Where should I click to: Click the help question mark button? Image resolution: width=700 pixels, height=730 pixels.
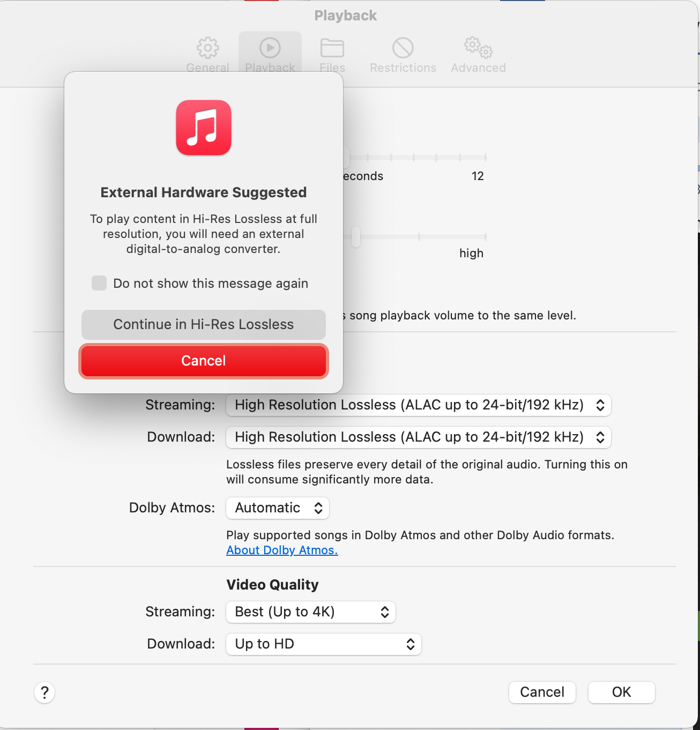click(44, 692)
